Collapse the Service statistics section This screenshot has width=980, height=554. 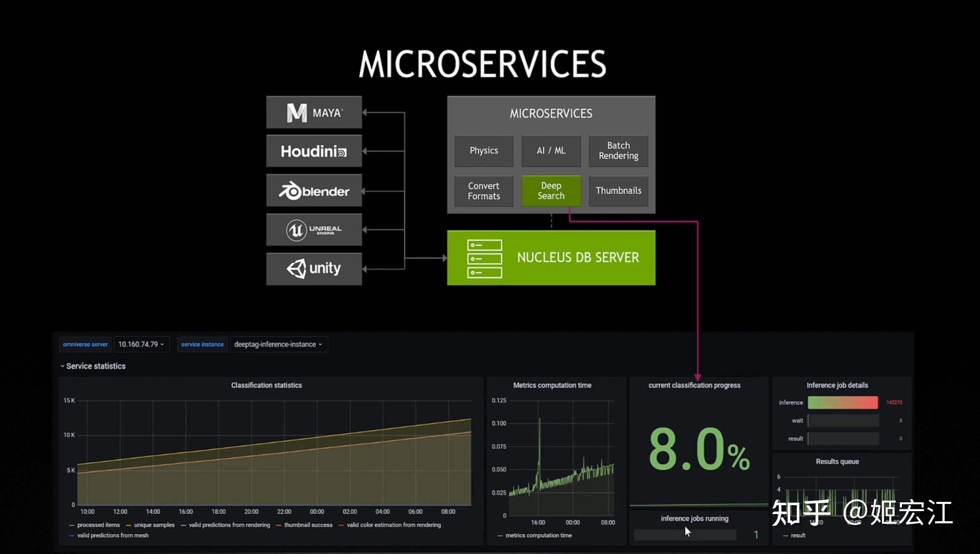[93, 366]
